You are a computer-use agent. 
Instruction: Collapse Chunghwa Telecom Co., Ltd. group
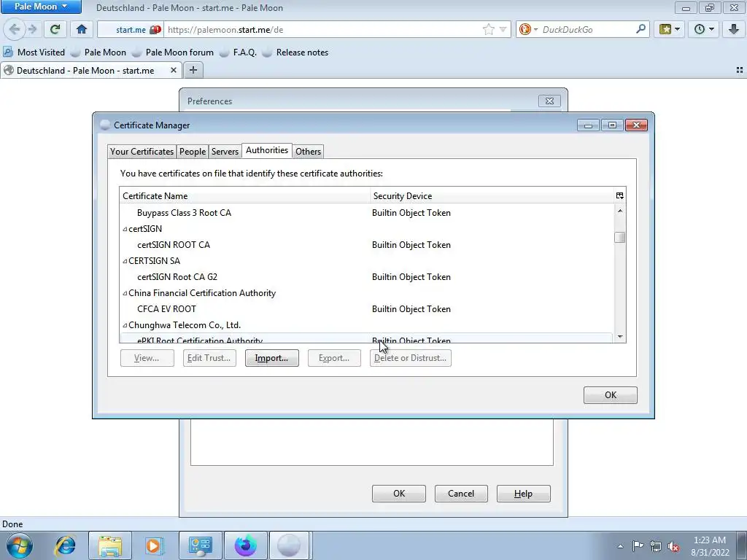coord(125,325)
